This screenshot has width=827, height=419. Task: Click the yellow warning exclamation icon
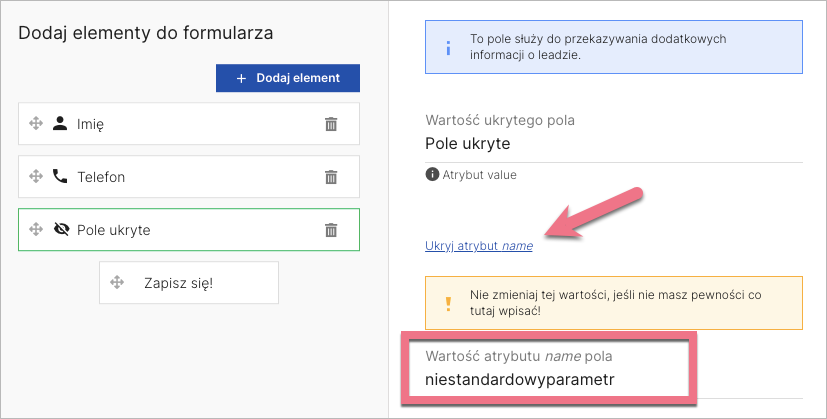point(448,302)
